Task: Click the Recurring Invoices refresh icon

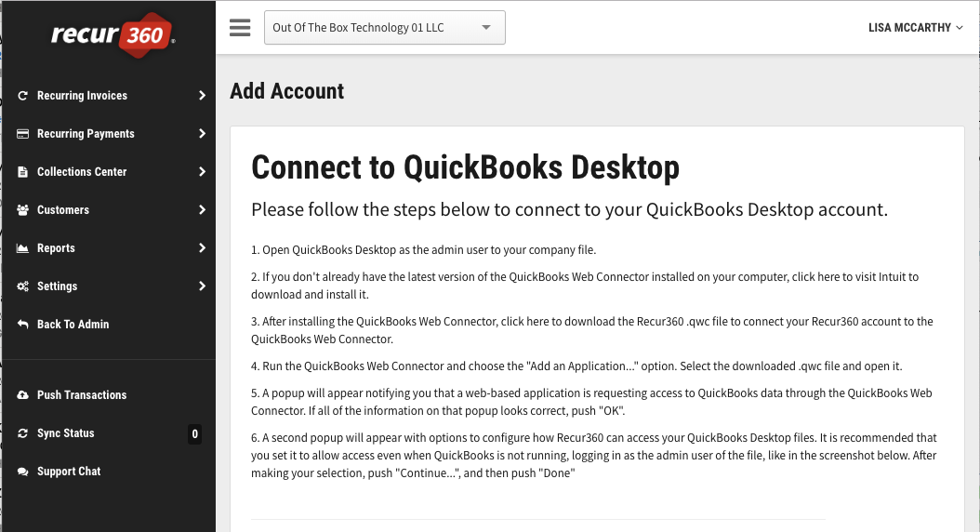Action: pos(22,96)
